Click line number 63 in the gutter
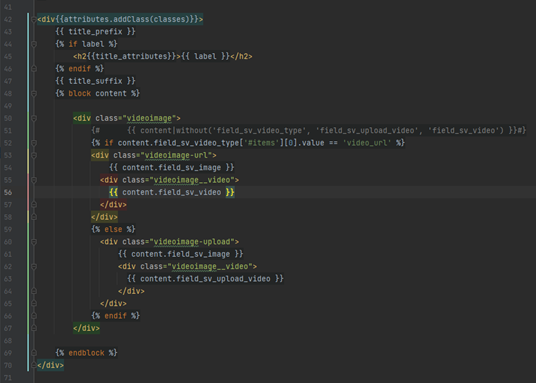Screen dimensions: 536x383 8,279
